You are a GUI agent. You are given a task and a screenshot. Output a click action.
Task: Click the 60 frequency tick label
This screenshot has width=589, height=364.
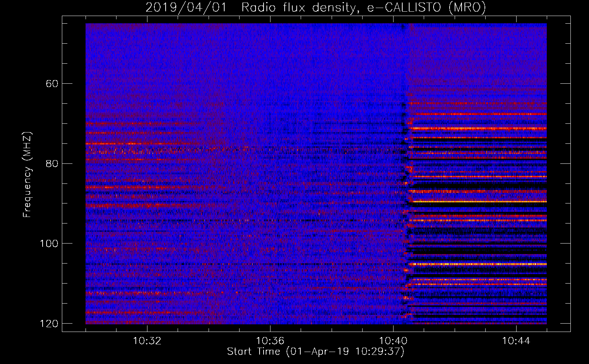point(52,84)
